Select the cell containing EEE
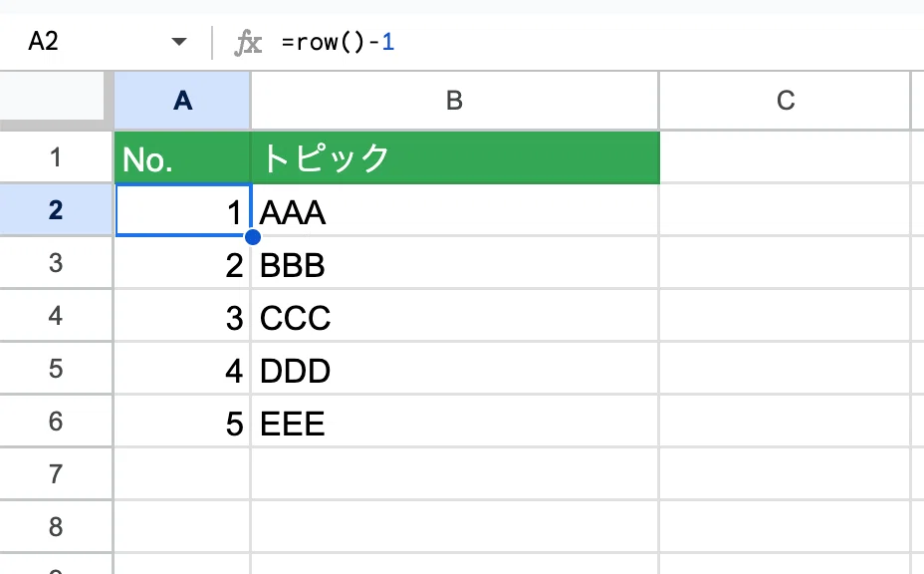924x574 pixels. (455, 422)
